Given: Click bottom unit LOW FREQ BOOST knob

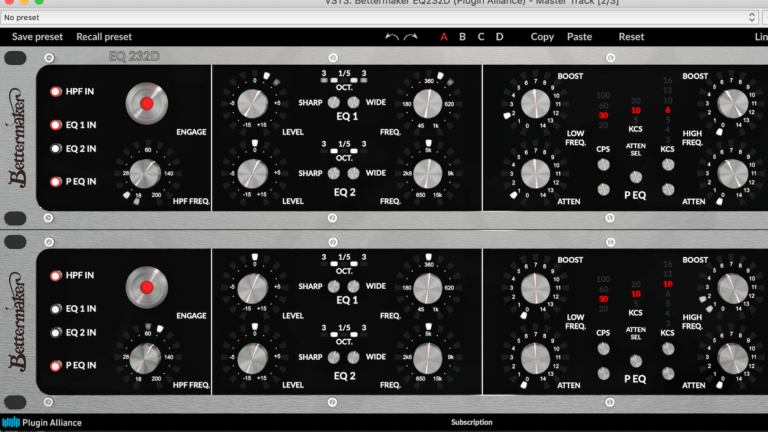Looking at the screenshot, I should click(535, 288).
